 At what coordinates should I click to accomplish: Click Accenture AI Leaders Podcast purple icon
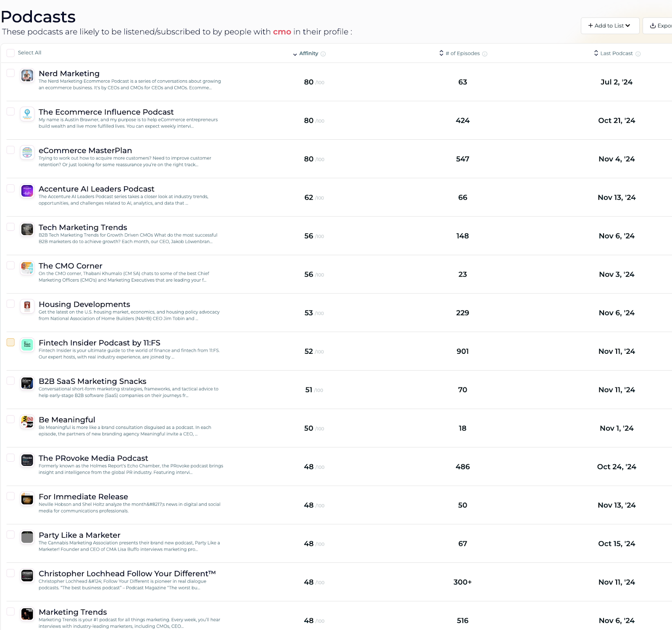pos(27,191)
